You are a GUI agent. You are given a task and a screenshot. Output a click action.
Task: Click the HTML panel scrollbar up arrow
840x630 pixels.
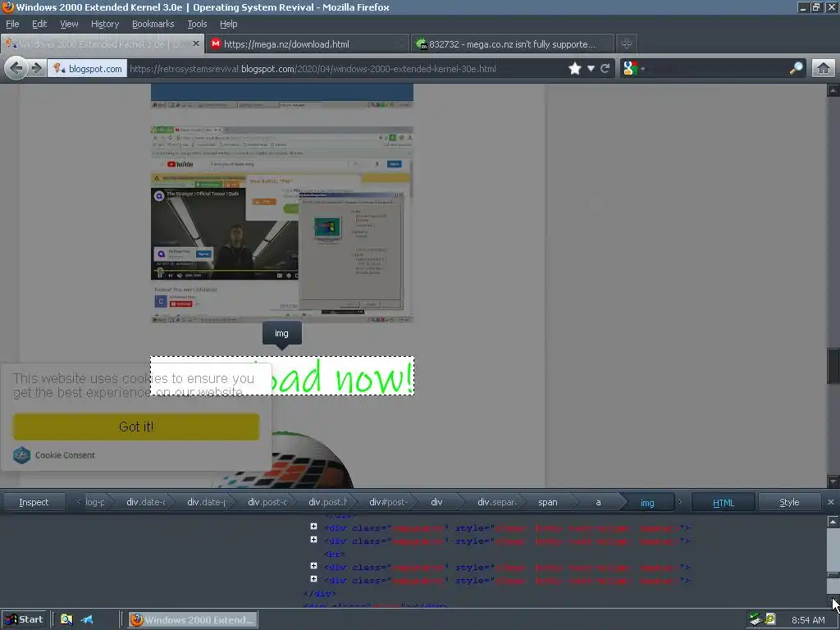(833, 521)
